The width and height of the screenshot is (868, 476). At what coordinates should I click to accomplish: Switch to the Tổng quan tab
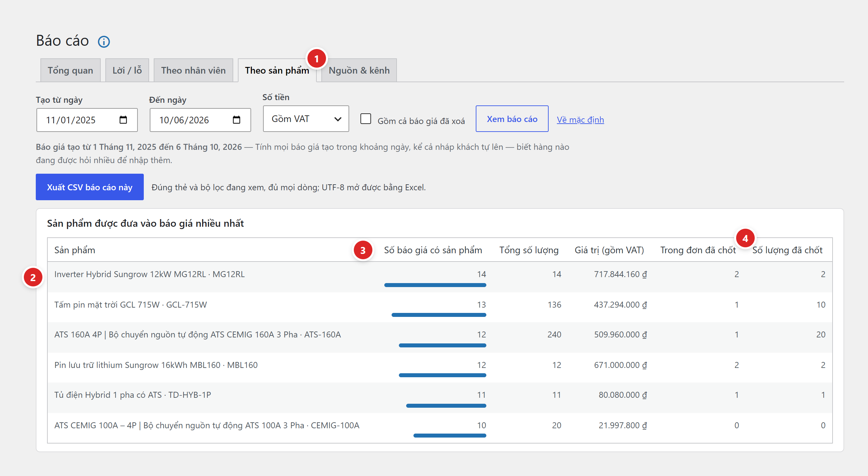pyautogui.click(x=71, y=71)
